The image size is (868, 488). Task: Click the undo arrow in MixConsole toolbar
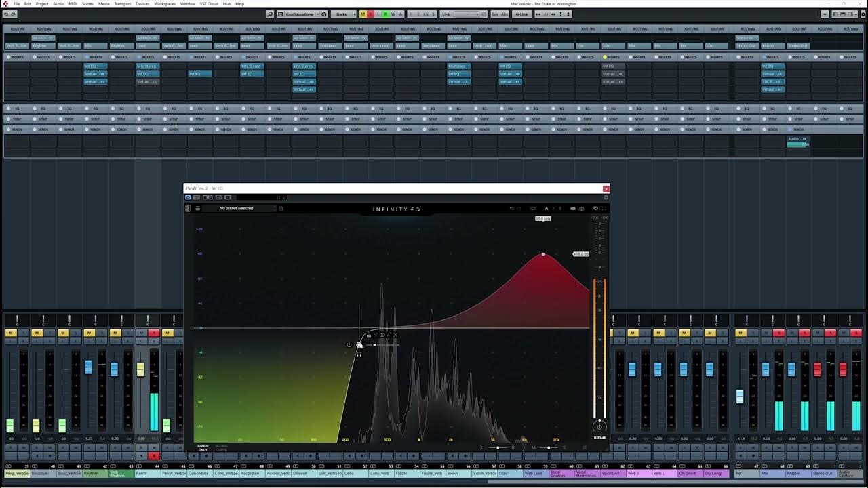tap(6, 14)
